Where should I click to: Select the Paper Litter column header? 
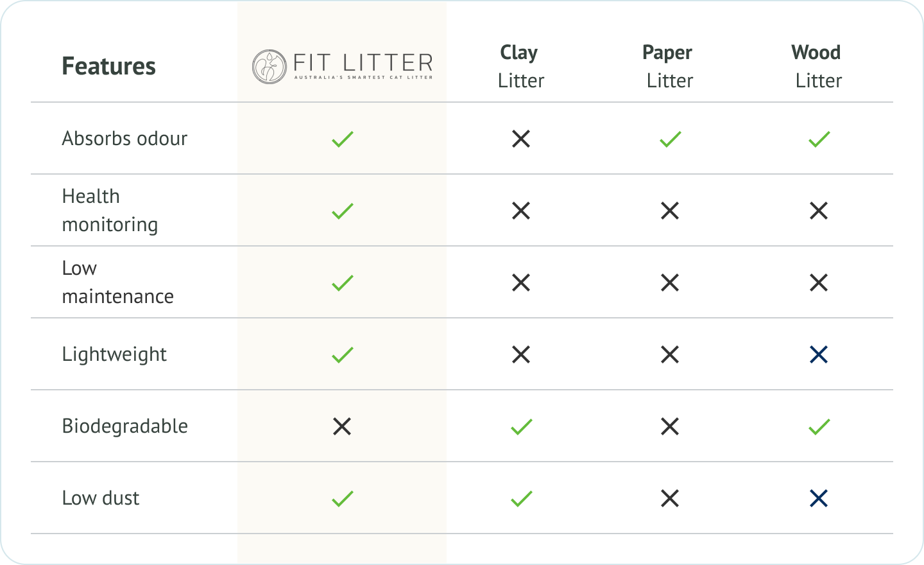[x=669, y=66]
